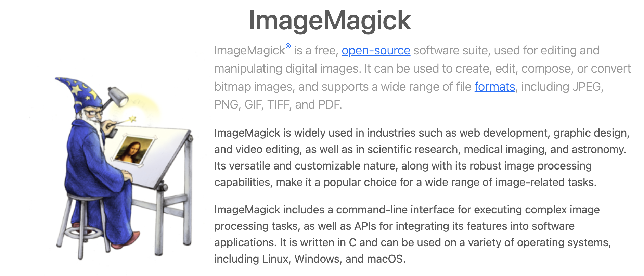Follow the "formats" link
The height and width of the screenshot is (276, 644).
(494, 87)
